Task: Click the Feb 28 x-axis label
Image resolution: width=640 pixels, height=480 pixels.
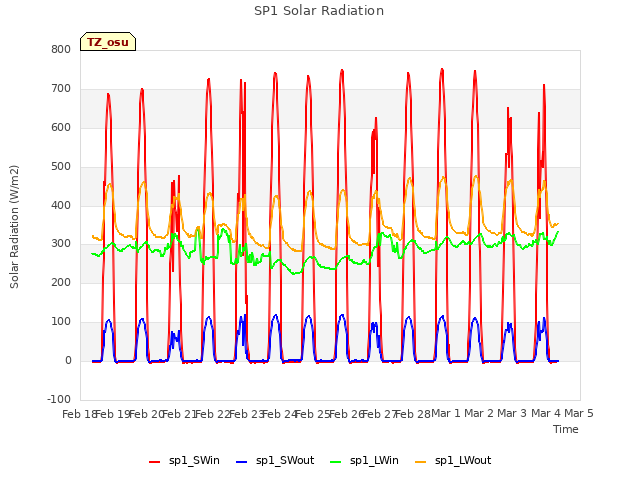Action: [412, 414]
